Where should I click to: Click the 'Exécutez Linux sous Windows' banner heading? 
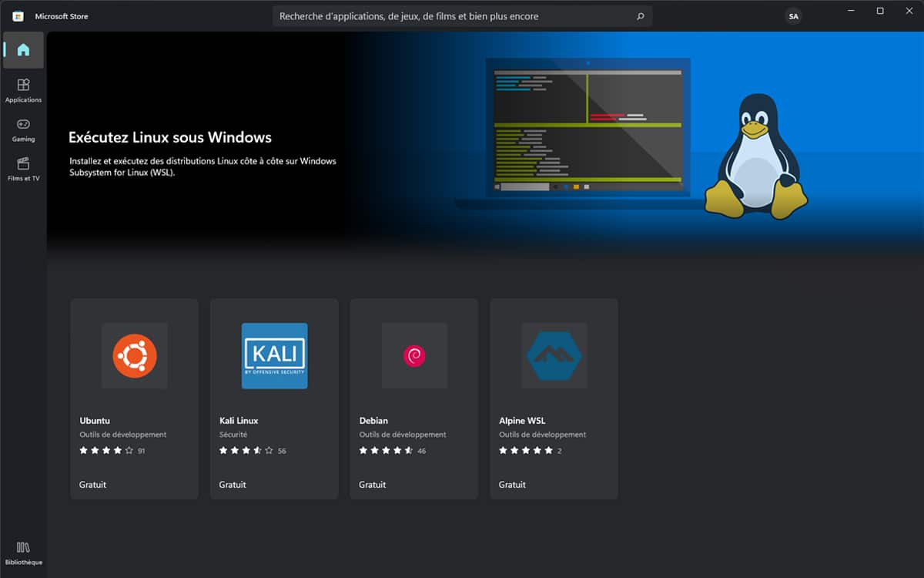point(170,138)
